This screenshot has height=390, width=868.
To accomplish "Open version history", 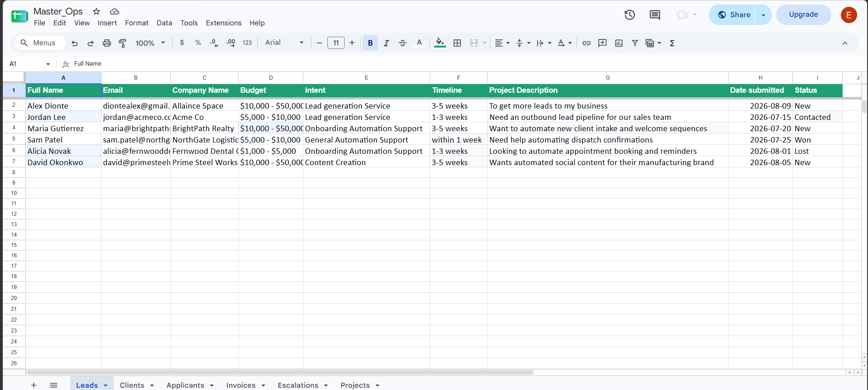I will coord(630,15).
